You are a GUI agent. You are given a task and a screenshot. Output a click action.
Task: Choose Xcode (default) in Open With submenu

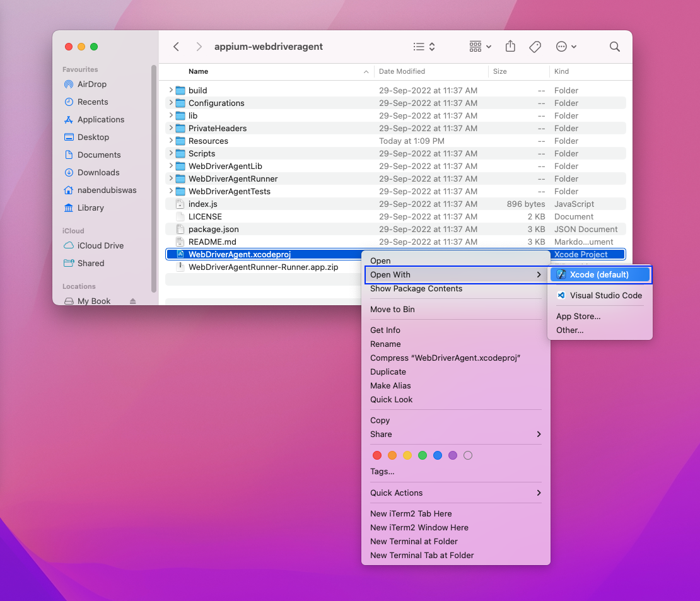(600, 274)
